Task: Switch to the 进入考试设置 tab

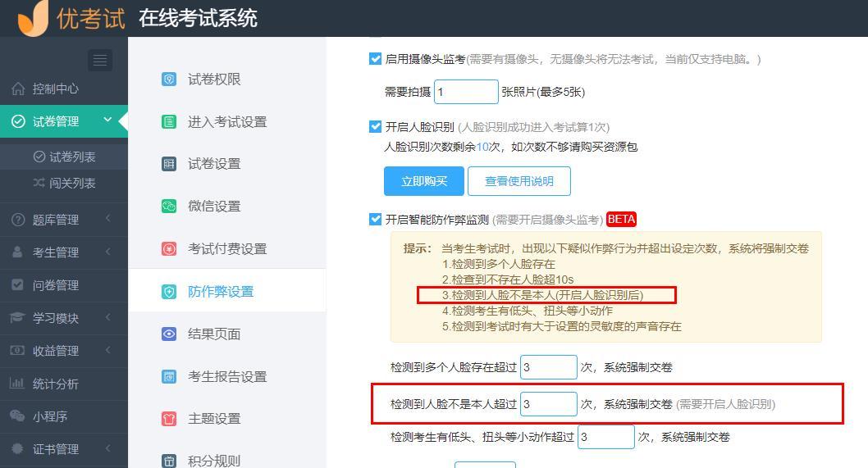Action: coord(227,121)
